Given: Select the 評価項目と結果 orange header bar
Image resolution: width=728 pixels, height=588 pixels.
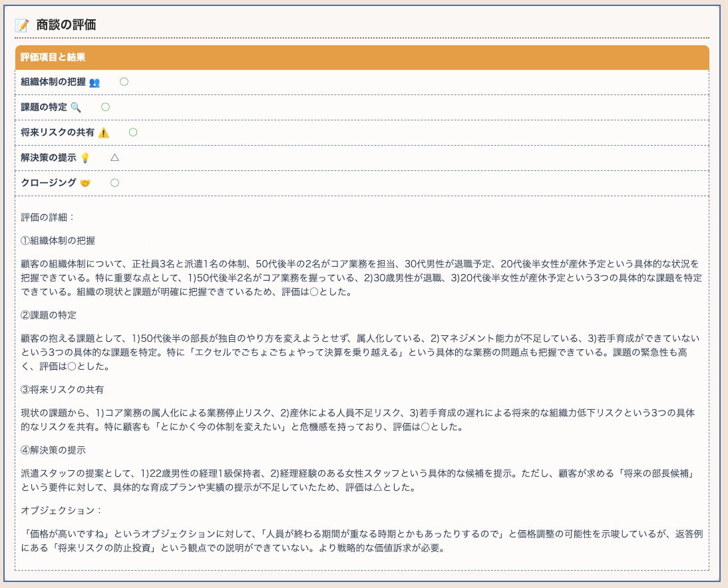Looking at the screenshot, I should pyautogui.click(x=362, y=58).
